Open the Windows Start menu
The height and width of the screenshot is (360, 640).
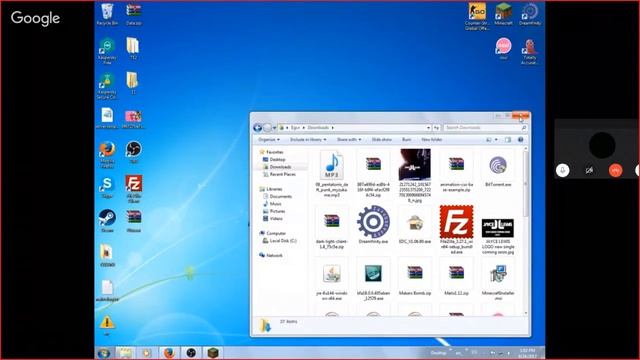click(104, 353)
